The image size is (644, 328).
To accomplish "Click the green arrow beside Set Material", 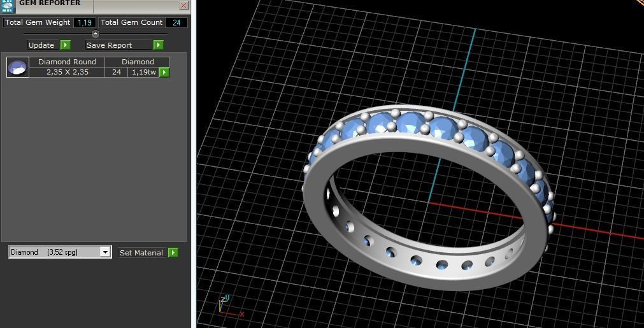I will click(173, 252).
